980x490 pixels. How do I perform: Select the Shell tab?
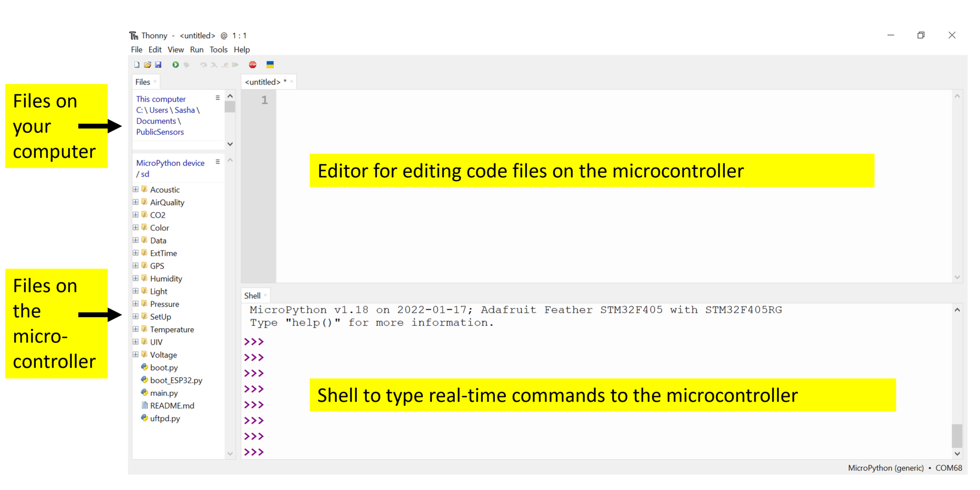click(252, 296)
